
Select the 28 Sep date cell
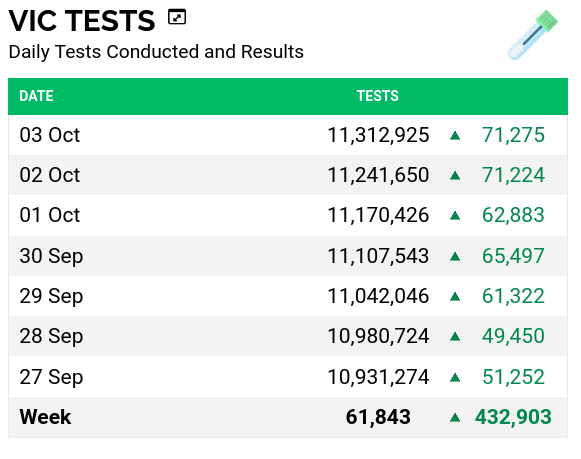tap(51, 336)
